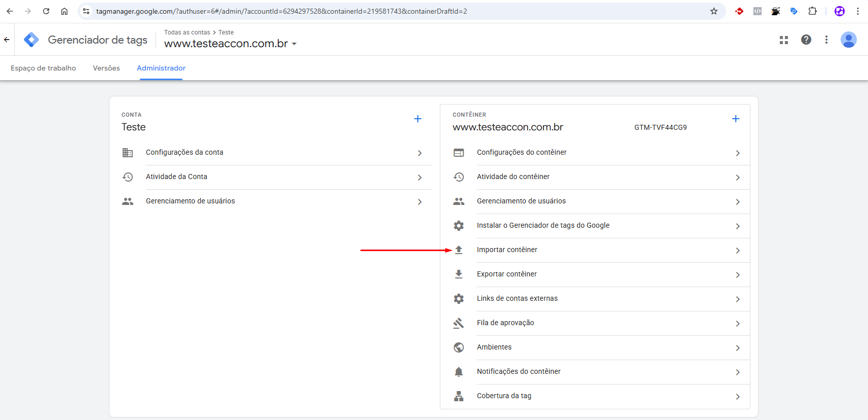Click the Tag Manager diamond logo
The width and height of the screenshot is (868, 420).
tap(31, 40)
